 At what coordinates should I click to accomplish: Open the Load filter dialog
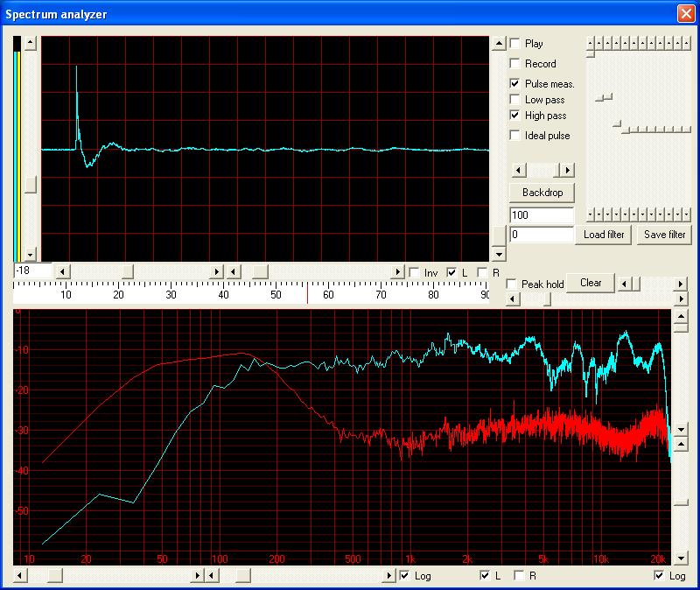coord(604,235)
